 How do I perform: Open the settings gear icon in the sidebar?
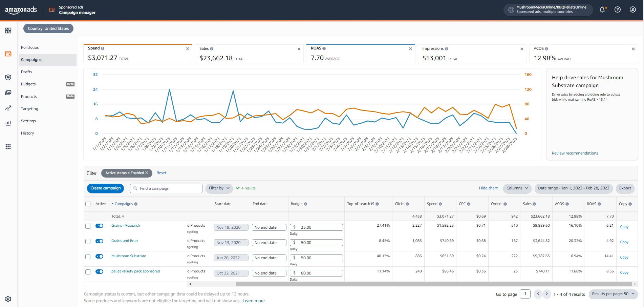pos(8,299)
